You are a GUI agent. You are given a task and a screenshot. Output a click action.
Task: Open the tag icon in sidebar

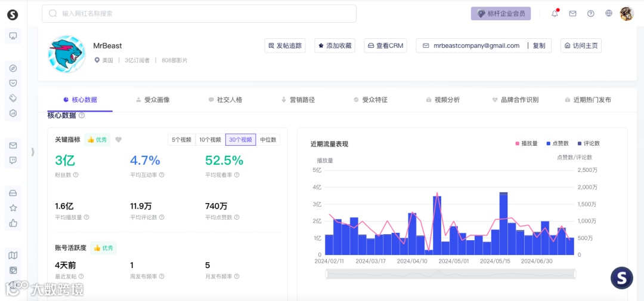click(x=13, y=98)
